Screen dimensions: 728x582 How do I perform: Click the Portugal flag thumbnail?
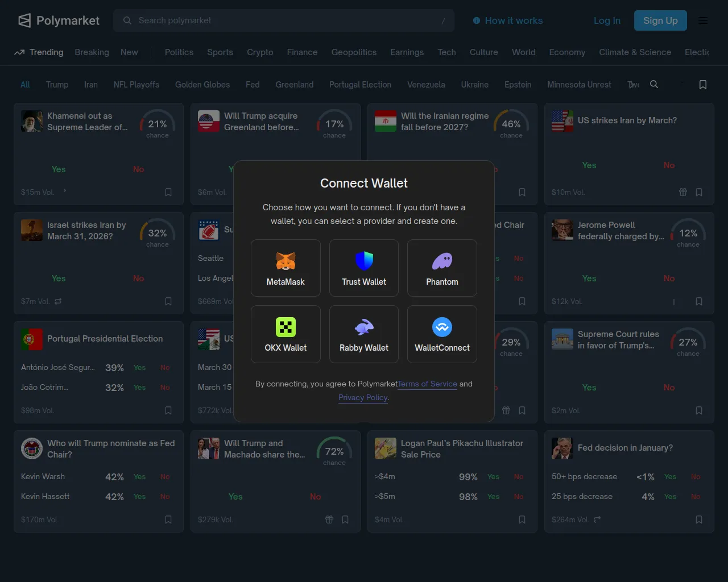coord(32,339)
